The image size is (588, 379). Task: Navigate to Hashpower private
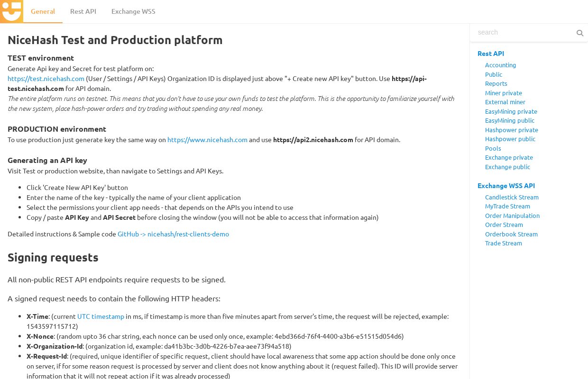pyautogui.click(x=511, y=130)
